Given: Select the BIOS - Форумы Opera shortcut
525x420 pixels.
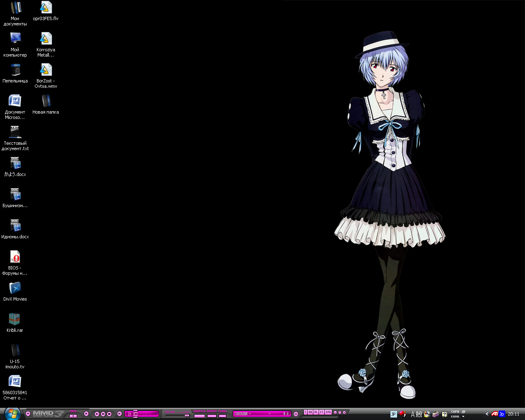Looking at the screenshot, I should point(15,264).
